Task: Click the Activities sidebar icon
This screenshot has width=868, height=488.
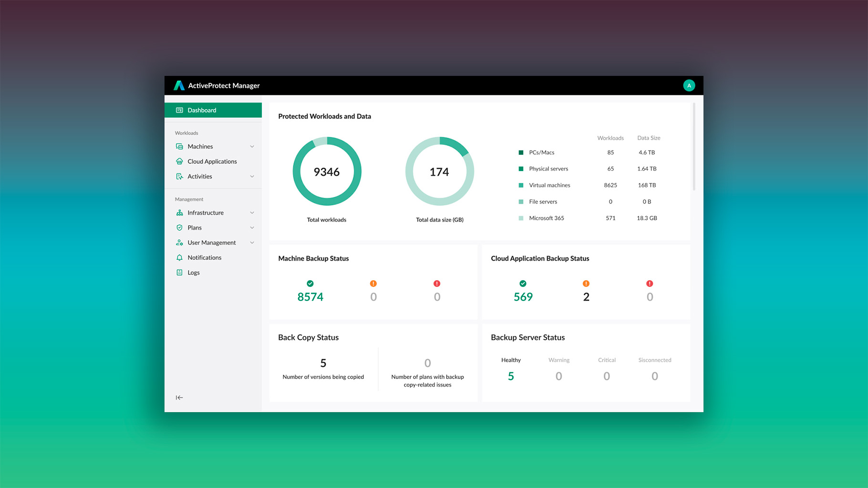Action: (x=179, y=176)
